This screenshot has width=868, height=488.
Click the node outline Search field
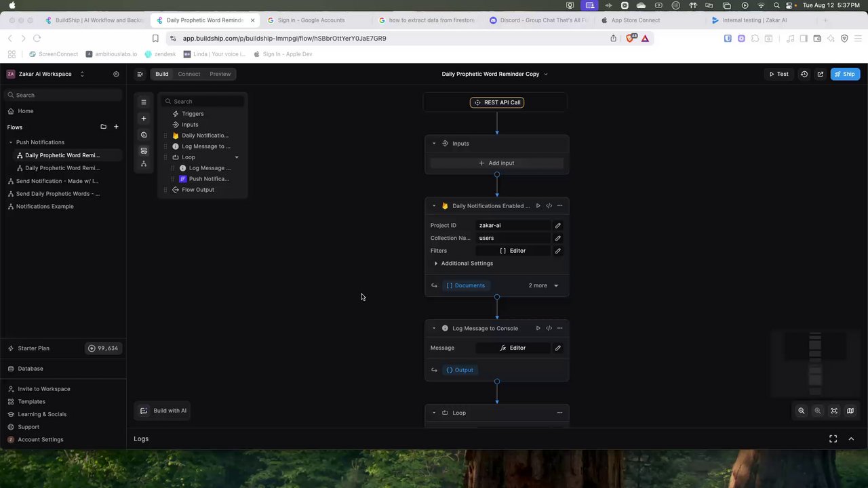point(203,102)
